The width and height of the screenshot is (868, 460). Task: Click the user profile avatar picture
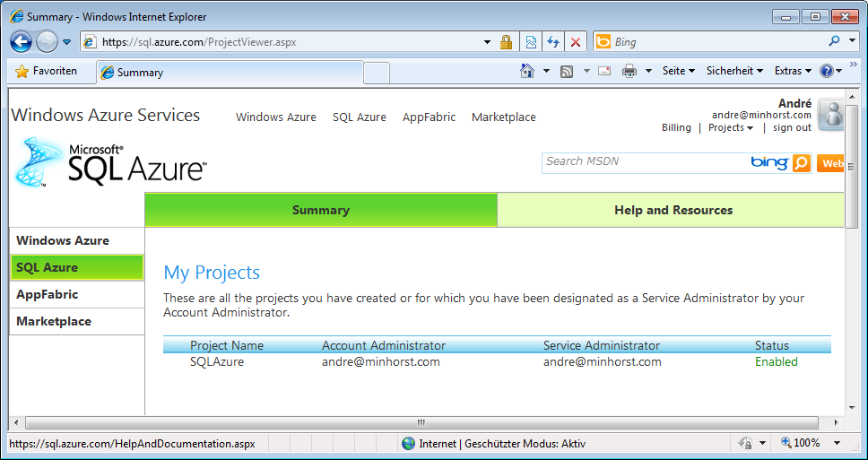pyautogui.click(x=831, y=116)
